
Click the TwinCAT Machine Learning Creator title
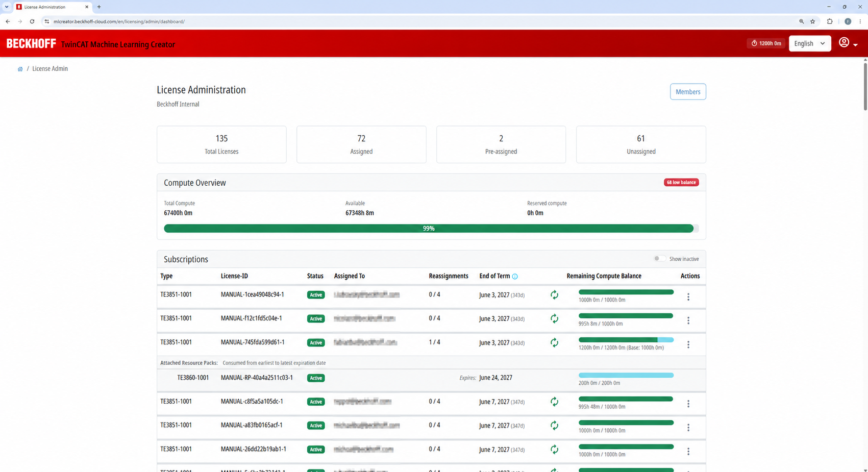click(118, 44)
